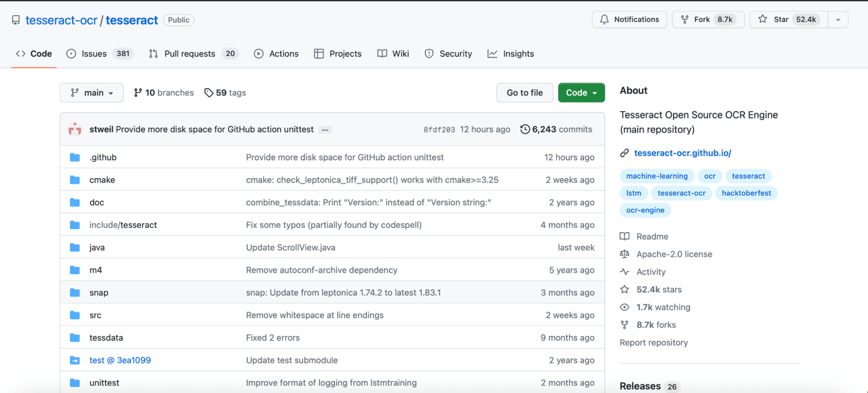Visit the tesseract-ocr.github.io link

(x=683, y=153)
